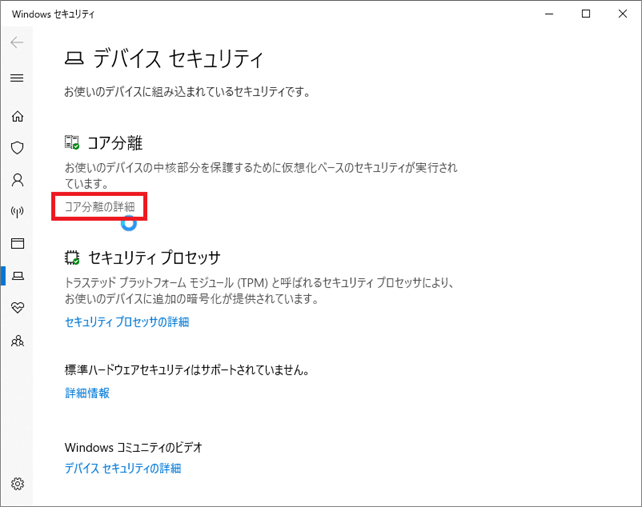Viewport: 642px width, 507px height.
Task: Expand the hamburger navigation menu
Action: (16, 78)
